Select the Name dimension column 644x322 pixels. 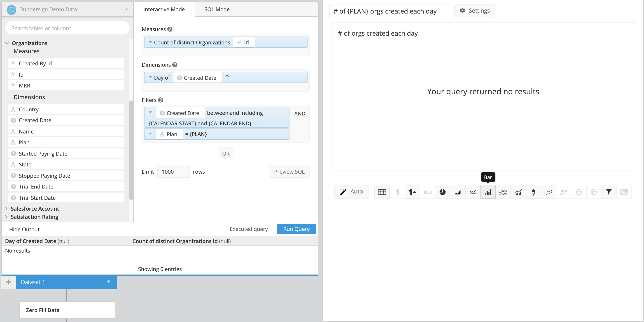click(66, 131)
